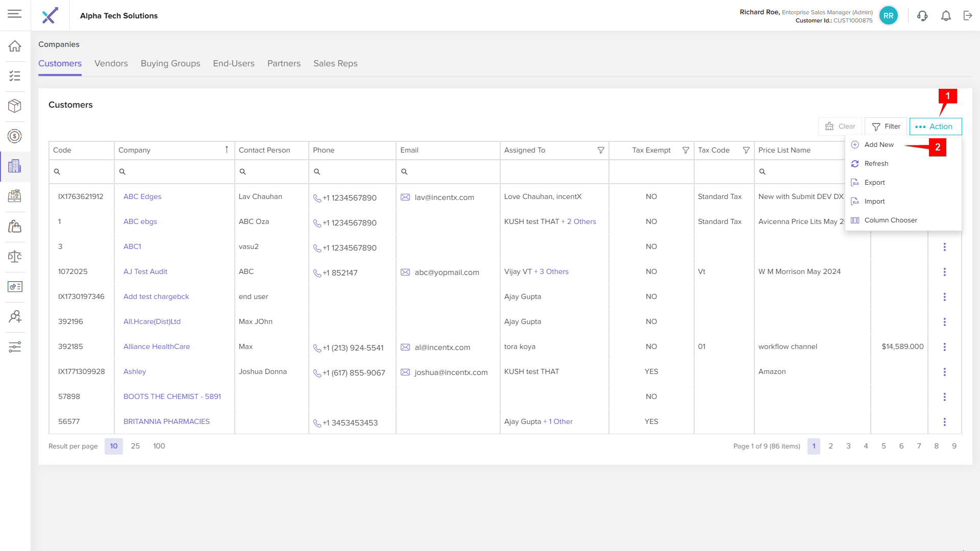The width and height of the screenshot is (980, 551).
Task: Set results per page to 25
Action: point(135,446)
